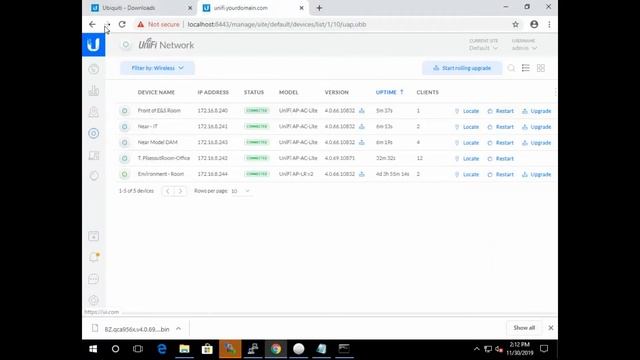Select the unifi.yourdomain.com tab

252,8
